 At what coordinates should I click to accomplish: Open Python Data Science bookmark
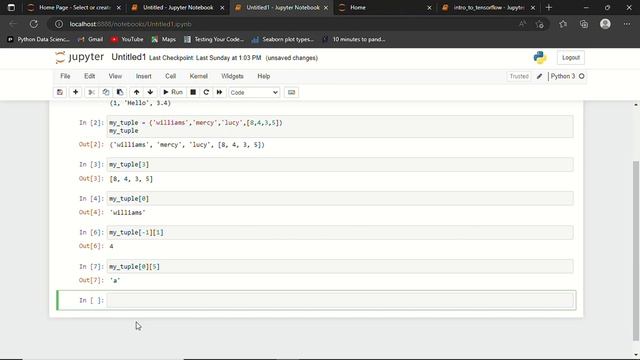38,39
